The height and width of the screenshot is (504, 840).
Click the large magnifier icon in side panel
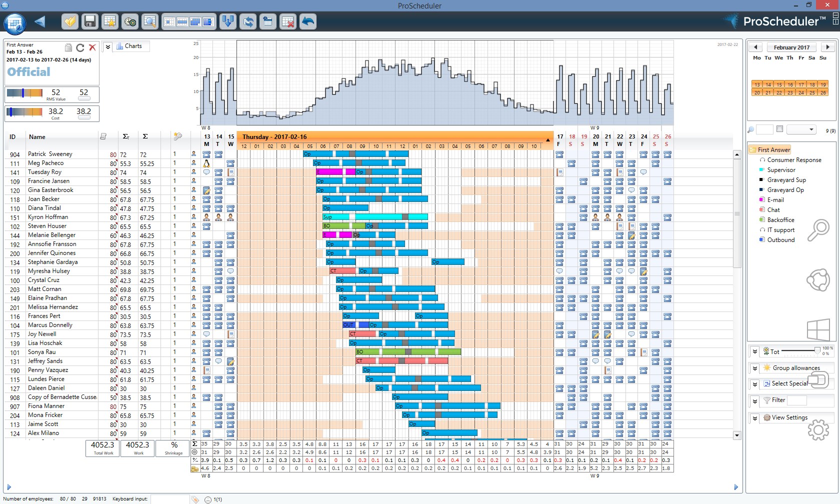818,229
